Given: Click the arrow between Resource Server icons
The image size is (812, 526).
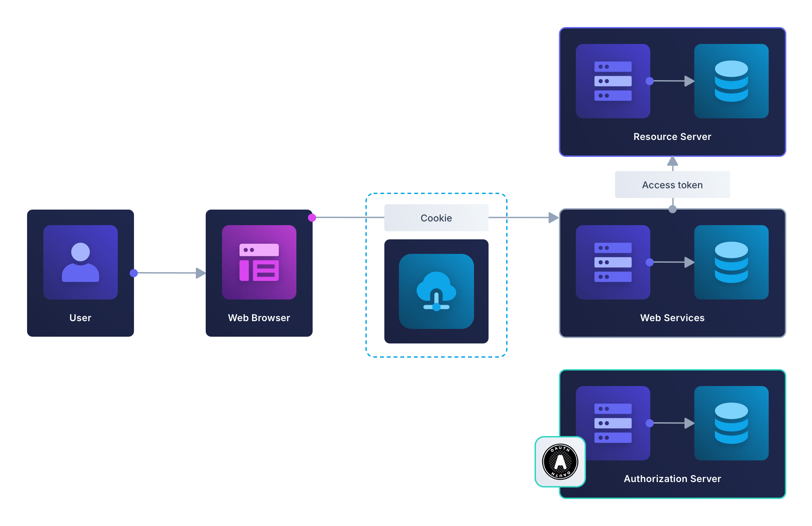Looking at the screenshot, I should click(672, 81).
